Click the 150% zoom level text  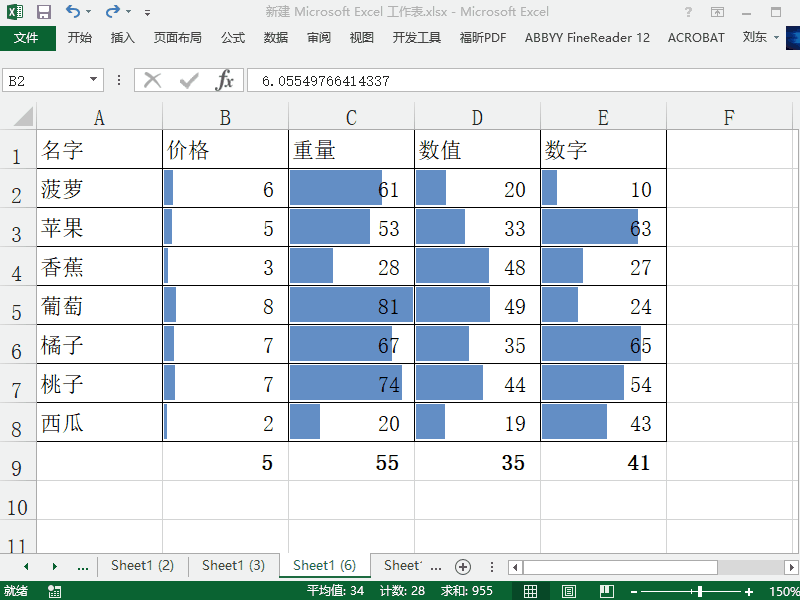[x=784, y=592]
